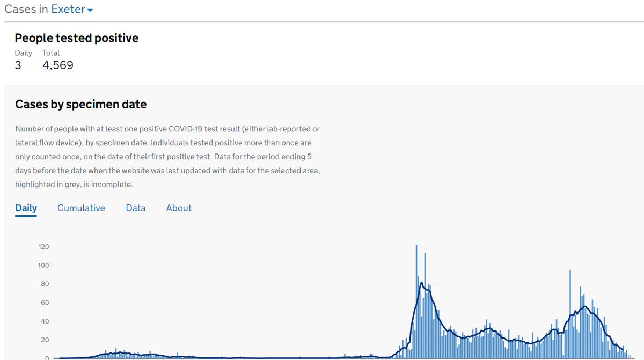Click the 120 y-axis label

(x=43, y=247)
